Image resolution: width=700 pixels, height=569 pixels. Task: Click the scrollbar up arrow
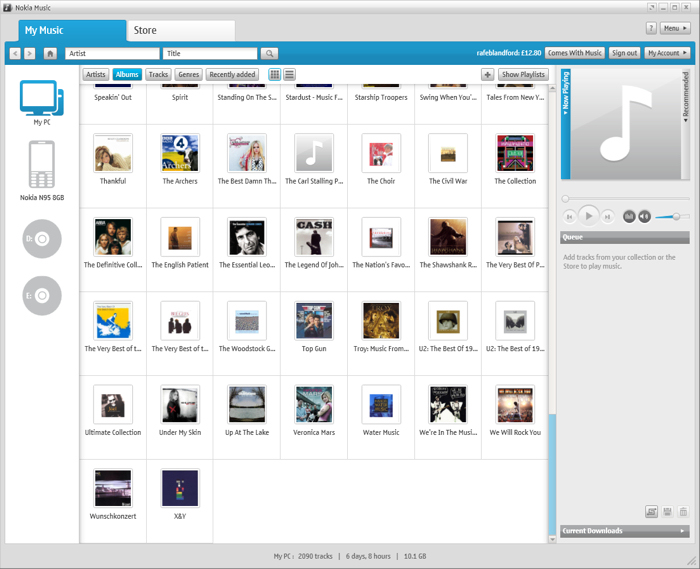pos(552,88)
